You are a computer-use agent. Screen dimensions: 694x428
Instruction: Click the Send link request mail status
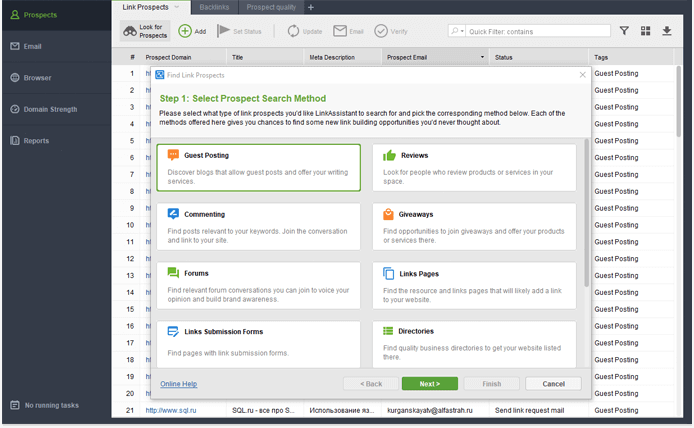click(x=529, y=410)
